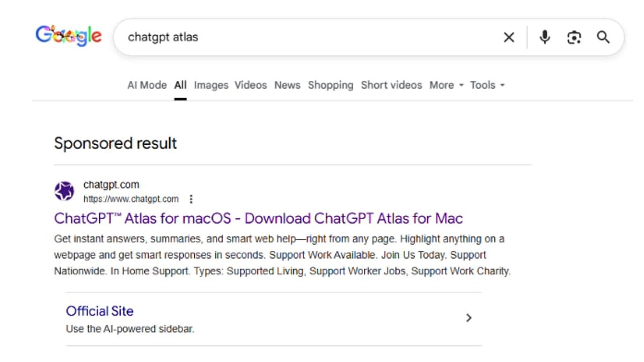Switch to the Videos results tab
Image resolution: width=644 pixels, height=362 pixels.
251,85
